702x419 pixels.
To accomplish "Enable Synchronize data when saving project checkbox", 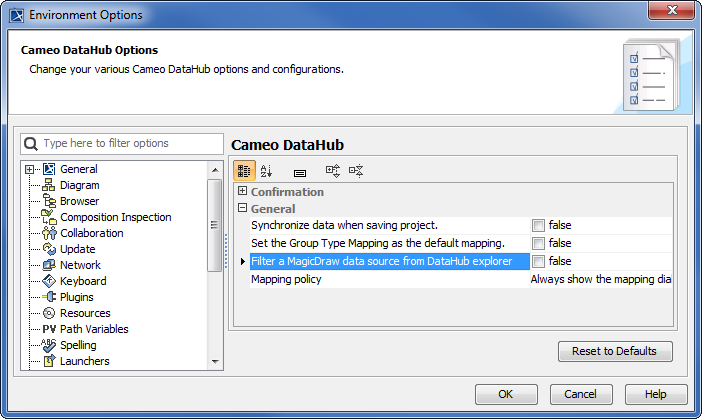I will coord(539,225).
